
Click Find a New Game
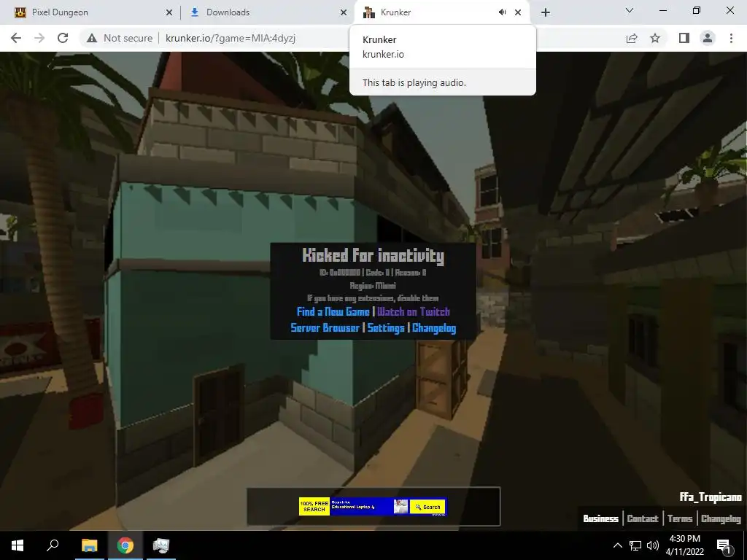click(333, 312)
